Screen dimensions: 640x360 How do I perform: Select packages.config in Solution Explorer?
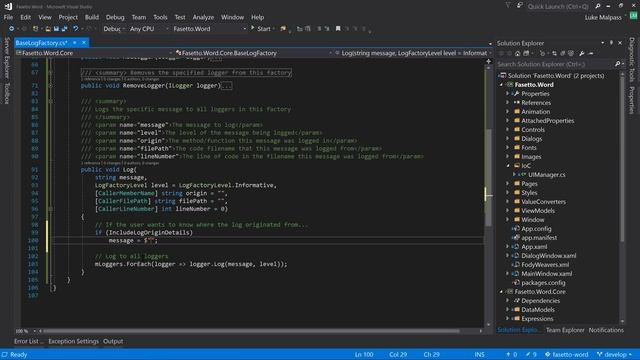pyautogui.click(x=543, y=282)
